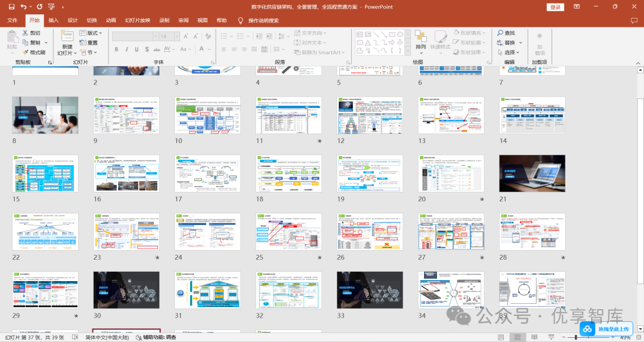Switch to Normal view in status bar
Screen dimensions: 644x342
[x=501, y=337]
